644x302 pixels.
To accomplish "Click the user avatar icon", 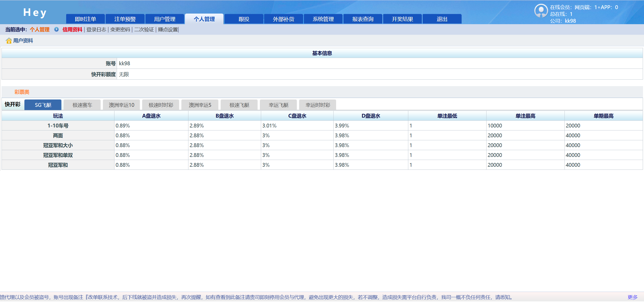I will [541, 11].
